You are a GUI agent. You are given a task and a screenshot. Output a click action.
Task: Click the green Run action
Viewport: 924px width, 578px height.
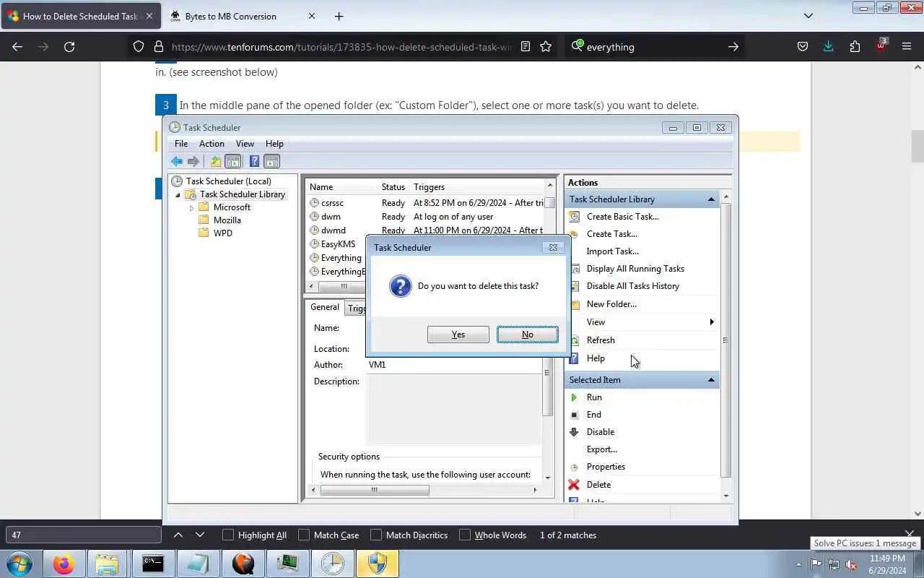[x=594, y=397]
